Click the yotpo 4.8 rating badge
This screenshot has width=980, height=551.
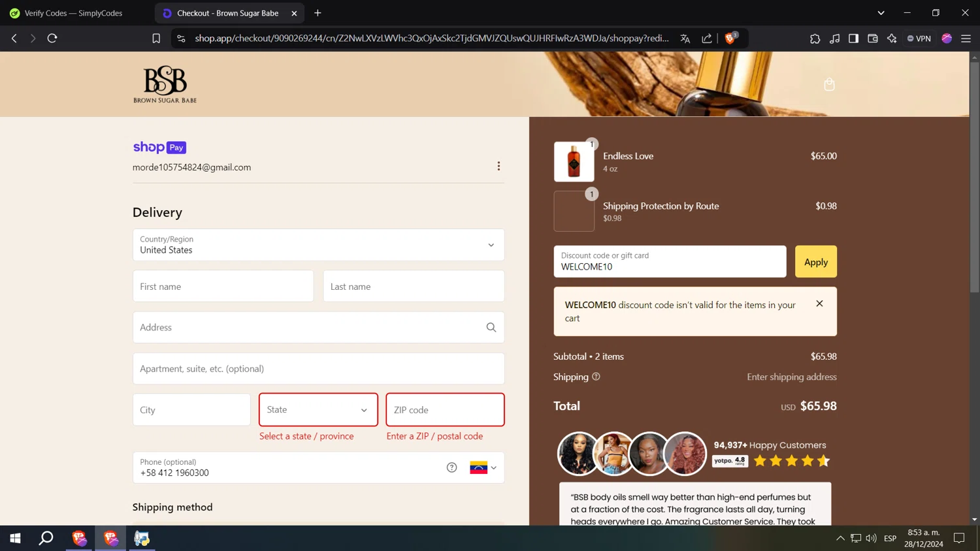(x=730, y=460)
